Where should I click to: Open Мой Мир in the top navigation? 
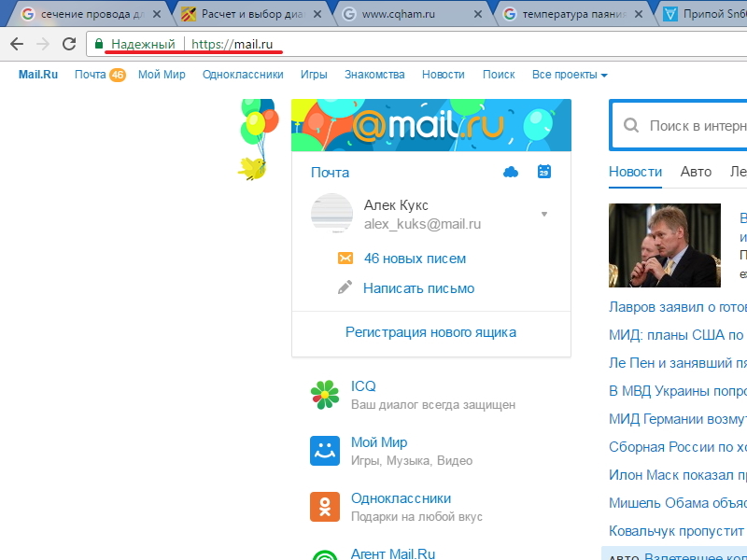pos(162,75)
